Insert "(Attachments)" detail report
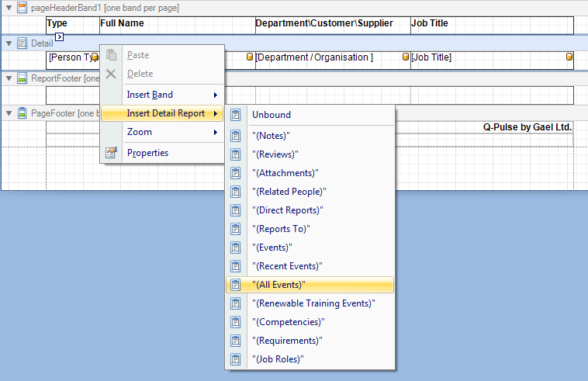588x381 pixels. (x=310, y=173)
